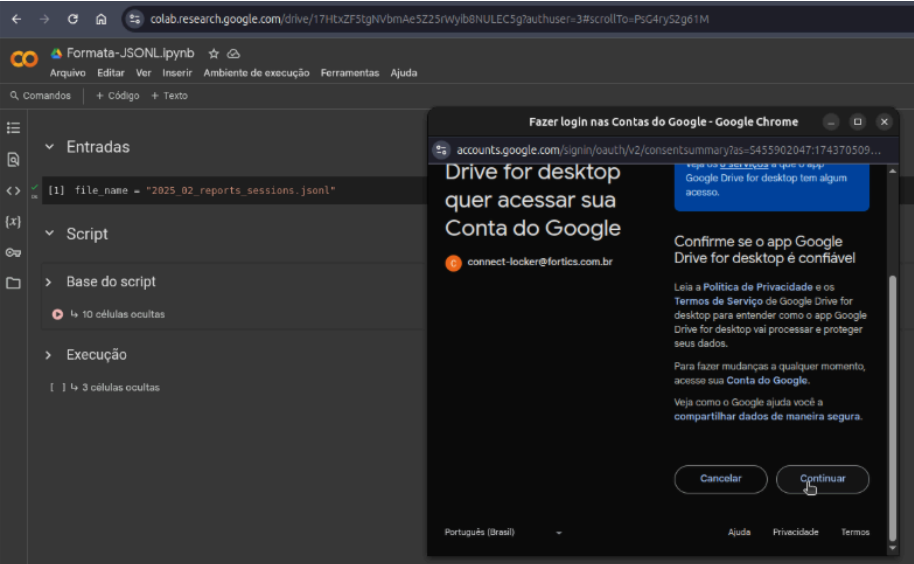Open the Comandos search palette

tap(40, 96)
